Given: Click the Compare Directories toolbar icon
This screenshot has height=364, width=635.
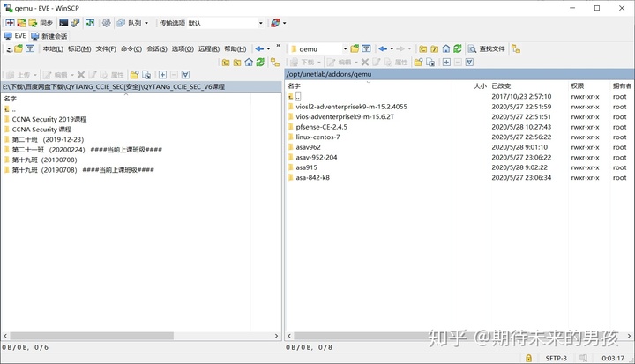Looking at the screenshot, I should [10, 23].
